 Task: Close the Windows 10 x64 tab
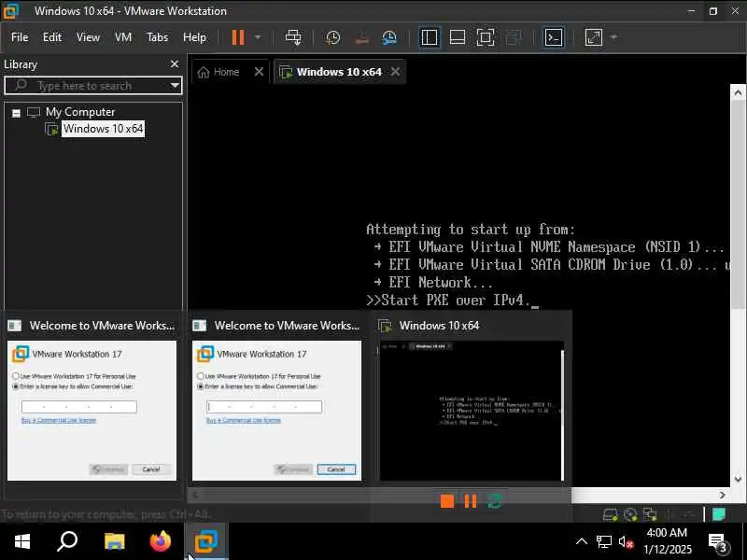395,72
